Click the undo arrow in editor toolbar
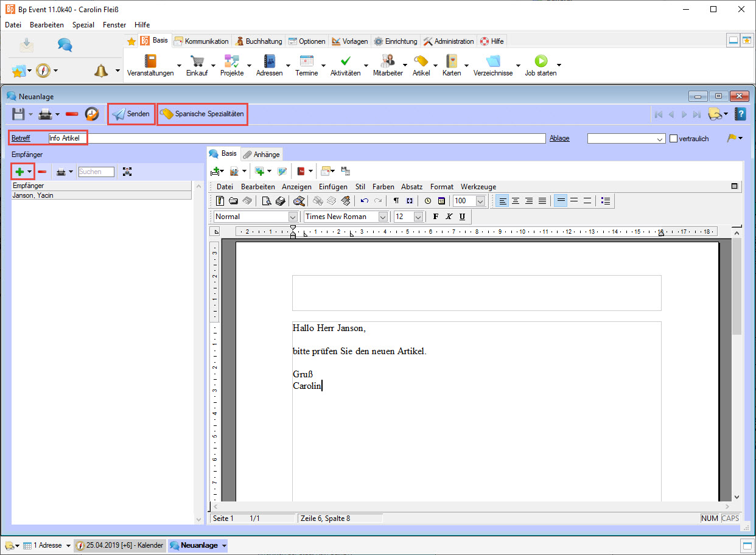 [x=364, y=201]
